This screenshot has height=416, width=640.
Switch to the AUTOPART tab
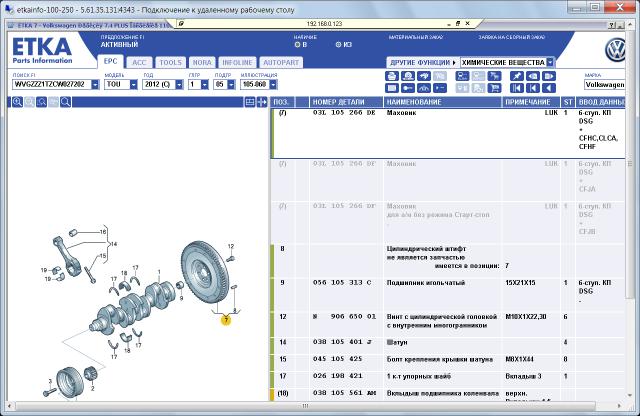click(x=281, y=62)
